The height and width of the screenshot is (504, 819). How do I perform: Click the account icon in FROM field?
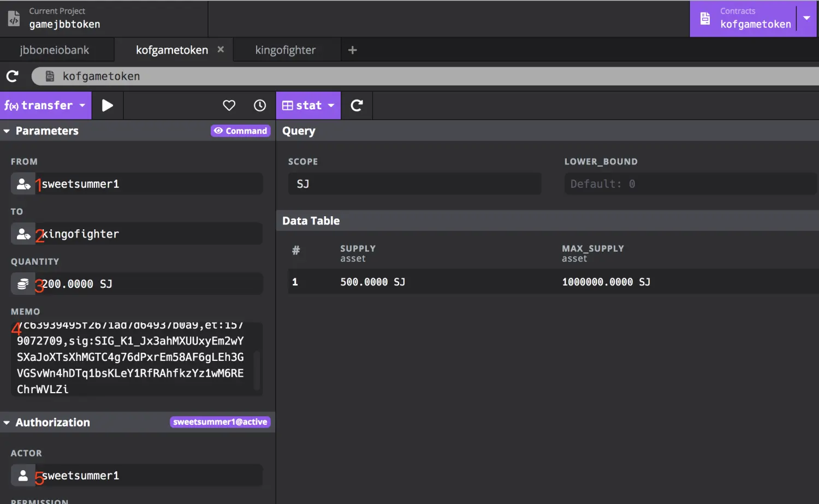pos(23,184)
